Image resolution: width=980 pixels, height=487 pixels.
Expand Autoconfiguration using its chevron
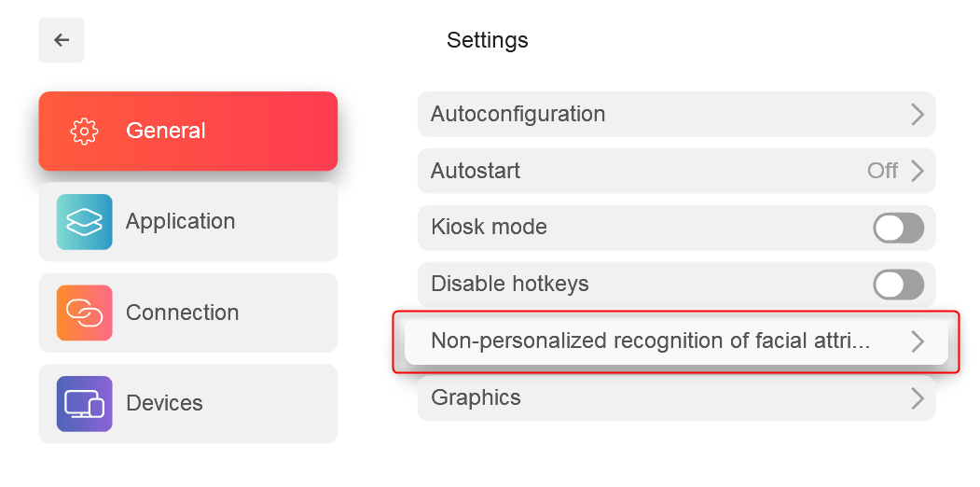point(917,115)
